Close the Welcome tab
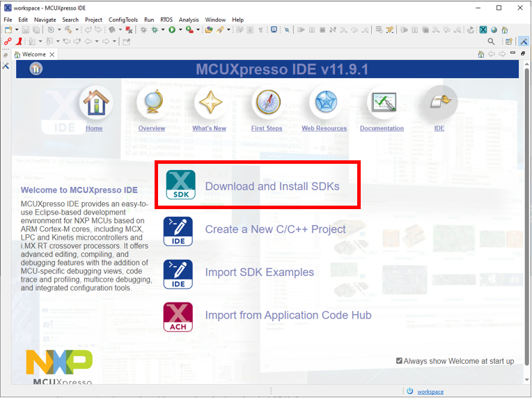532x398 pixels. click(52, 54)
